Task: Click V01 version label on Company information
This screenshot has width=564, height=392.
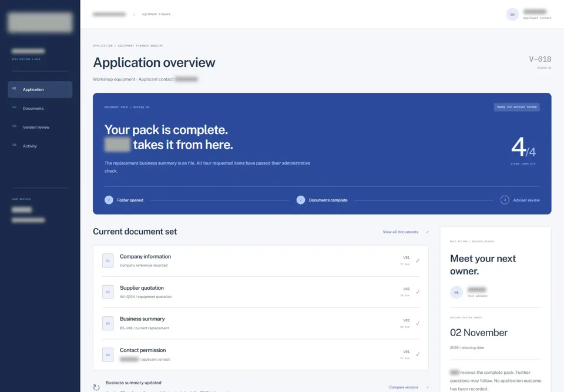Action: [x=406, y=257]
